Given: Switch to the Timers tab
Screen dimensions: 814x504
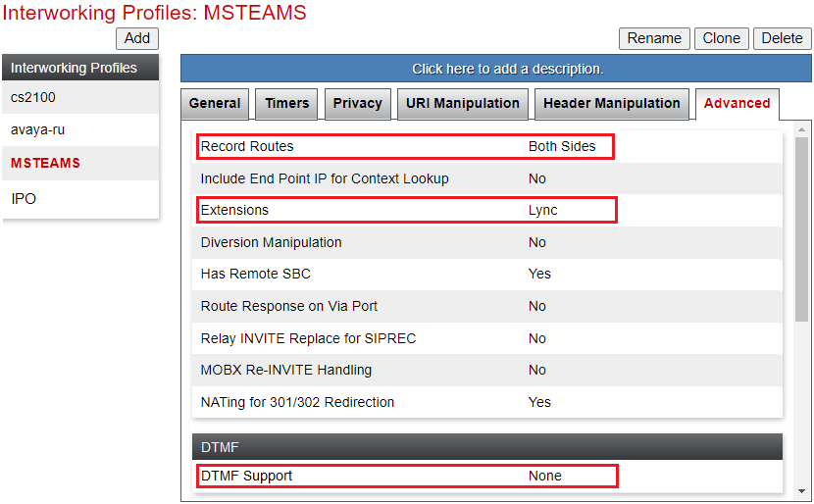Looking at the screenshot, I should pyautogui.click(x=286, y=104).
